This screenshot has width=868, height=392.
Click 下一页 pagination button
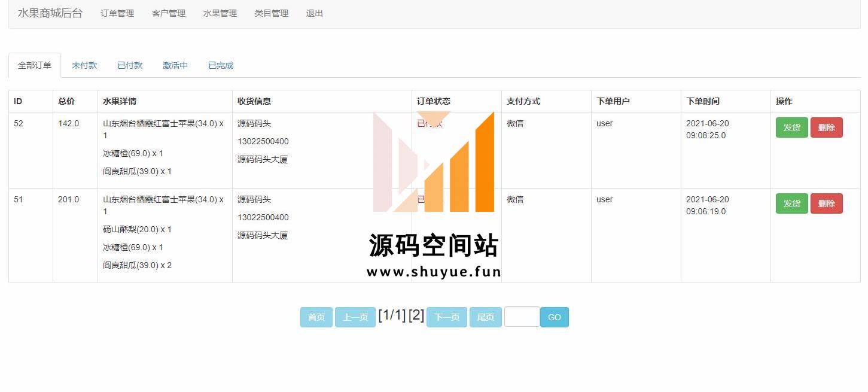(x=447, y=317)
